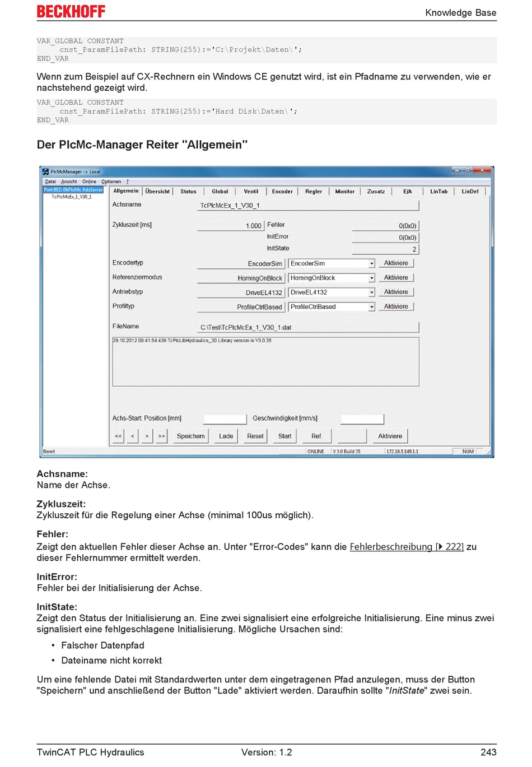532x767 pixels.
Task: Open the question mark help menu
Action: [127, 182]
